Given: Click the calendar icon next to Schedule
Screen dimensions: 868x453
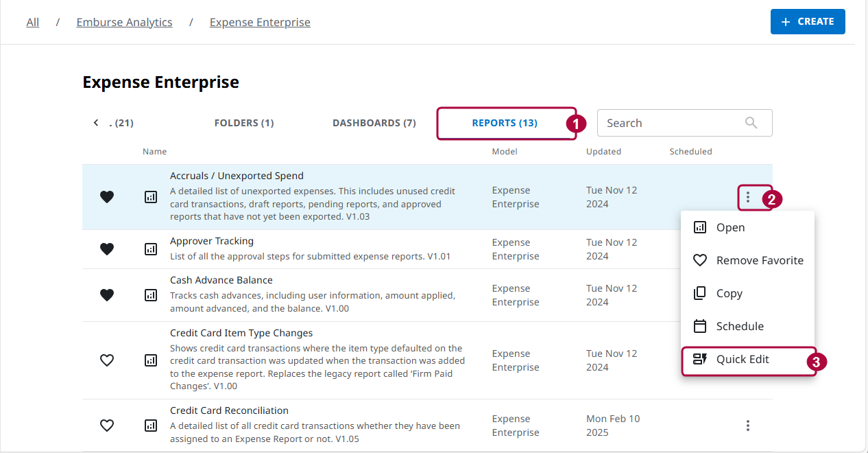Looking at the screenshot, I should point(700,326).
